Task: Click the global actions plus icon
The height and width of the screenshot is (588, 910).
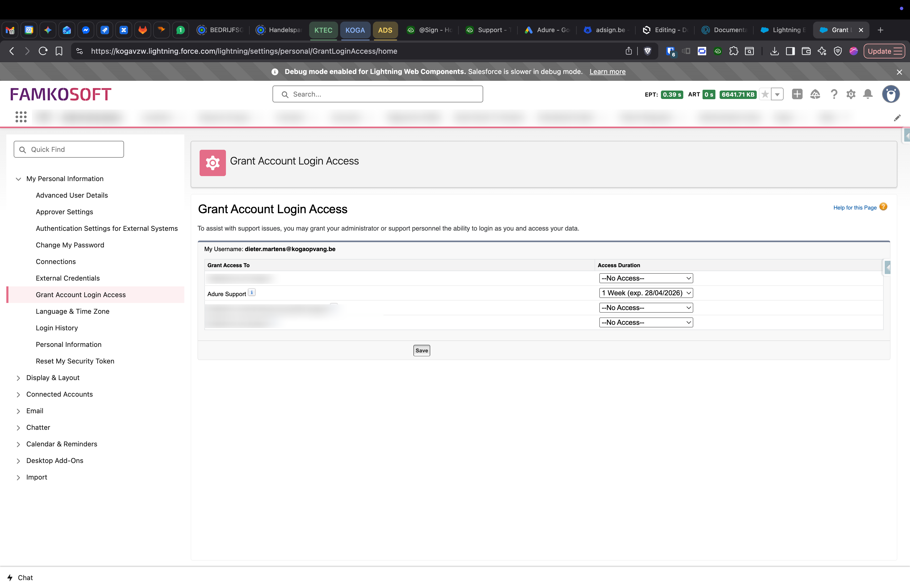Action: click(x=797, y=94)
